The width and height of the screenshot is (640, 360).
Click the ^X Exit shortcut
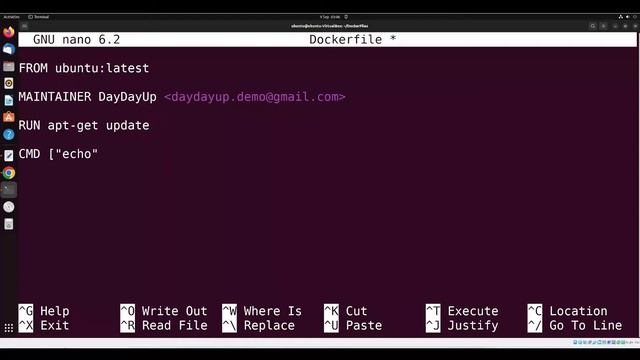click(x=44, y=325)
